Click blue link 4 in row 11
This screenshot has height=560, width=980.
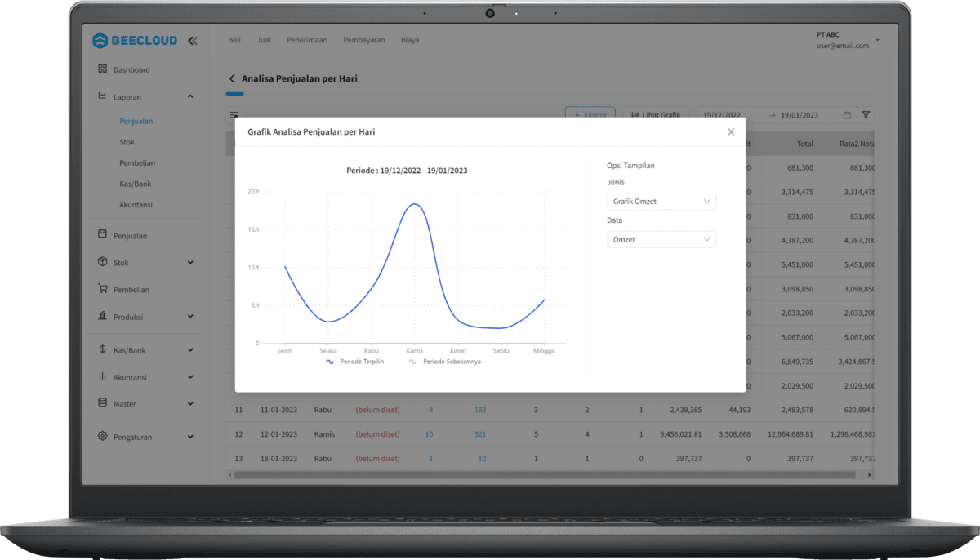click(x=431, y=410)
